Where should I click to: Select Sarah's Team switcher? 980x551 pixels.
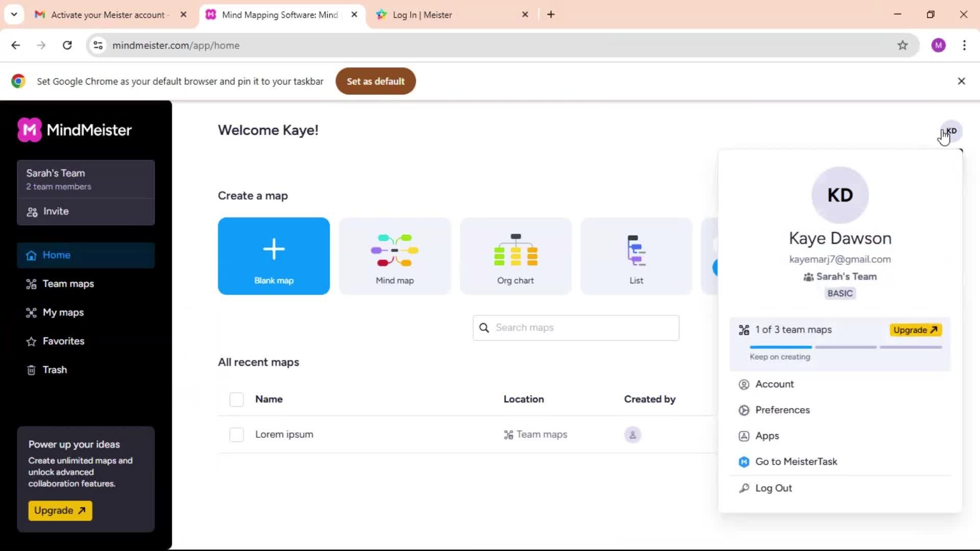point(86,179)
